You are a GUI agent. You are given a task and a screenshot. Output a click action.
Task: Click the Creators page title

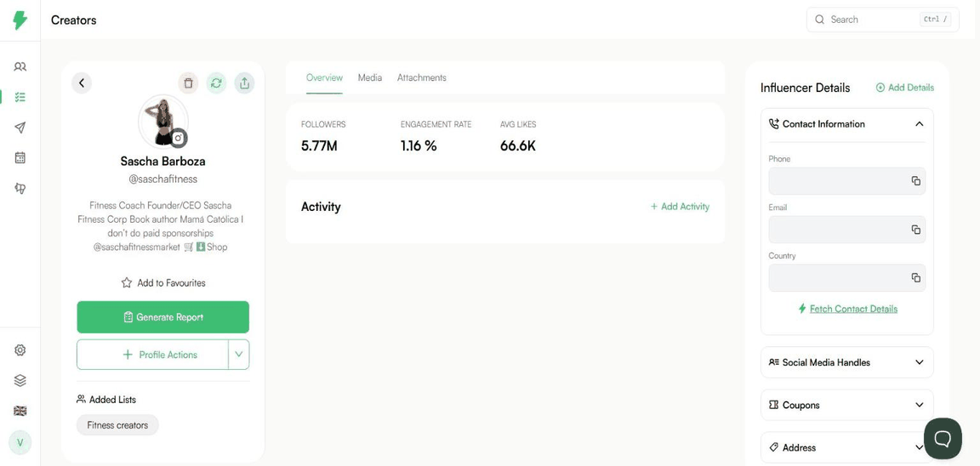(74, 20)
